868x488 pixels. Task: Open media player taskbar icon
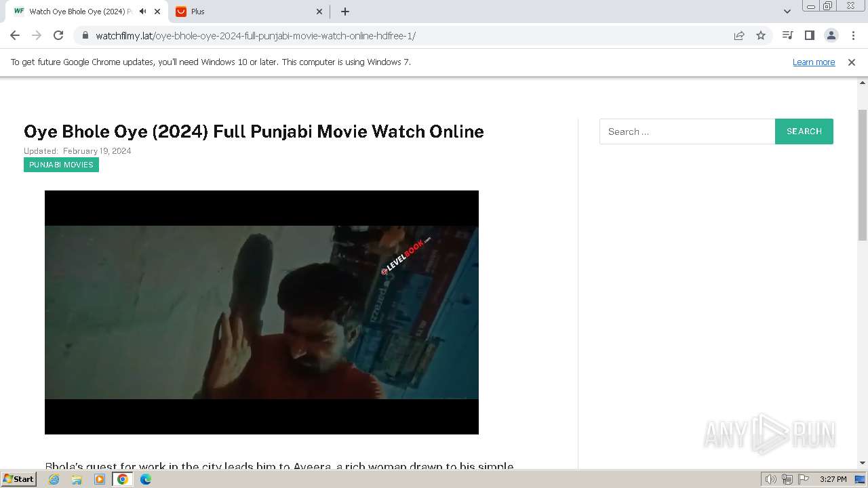point(100,479)
